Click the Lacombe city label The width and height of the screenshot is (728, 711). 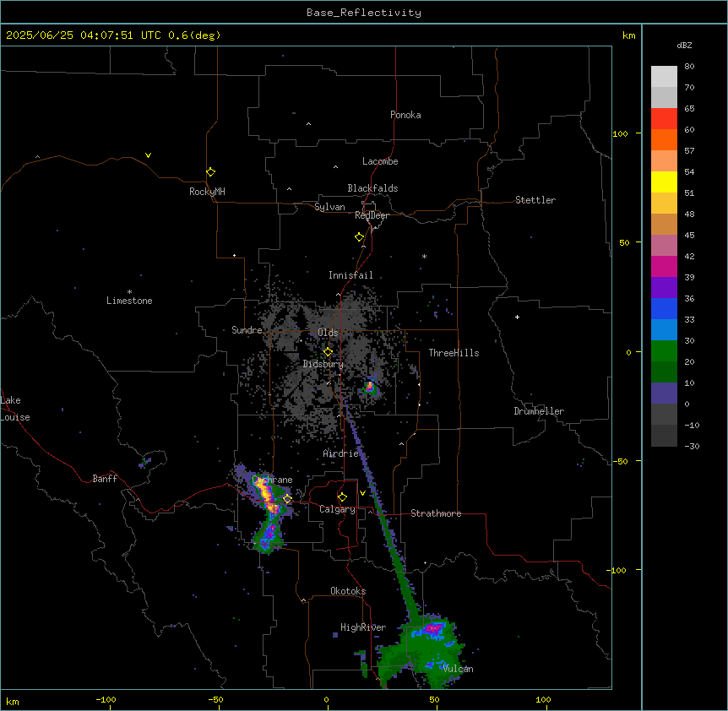[380, 161]
